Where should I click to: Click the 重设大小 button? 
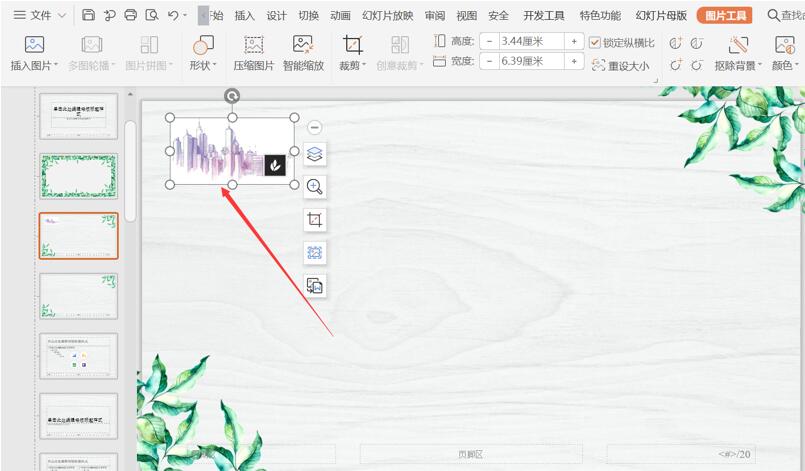[x=621, y=65]
